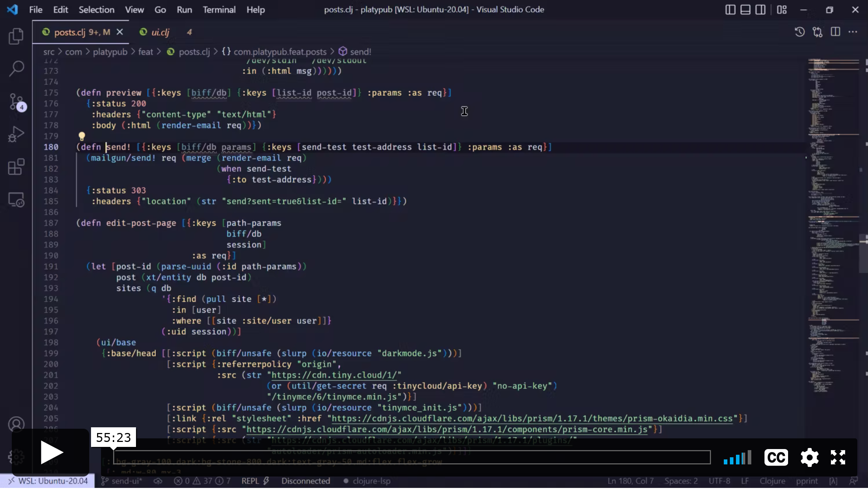This screenshot has height=489, width=868.
Task: Toggle closed captions CC
Action: tap(776, 457)
